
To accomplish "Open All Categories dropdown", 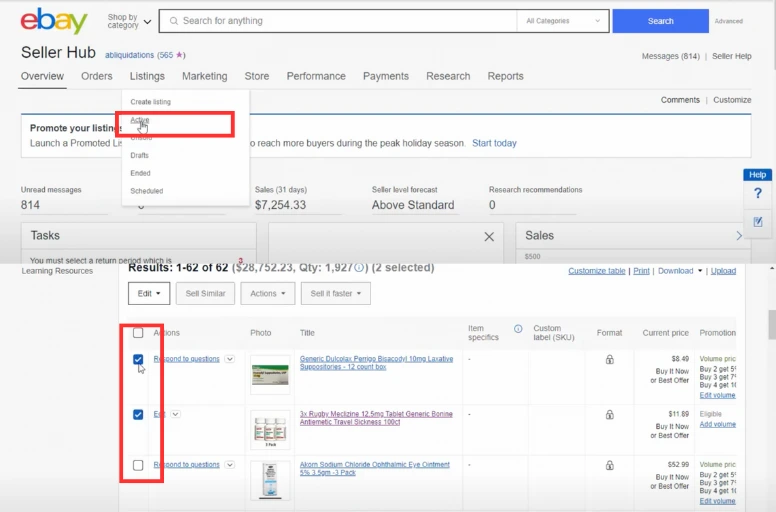I will point(563,21).
